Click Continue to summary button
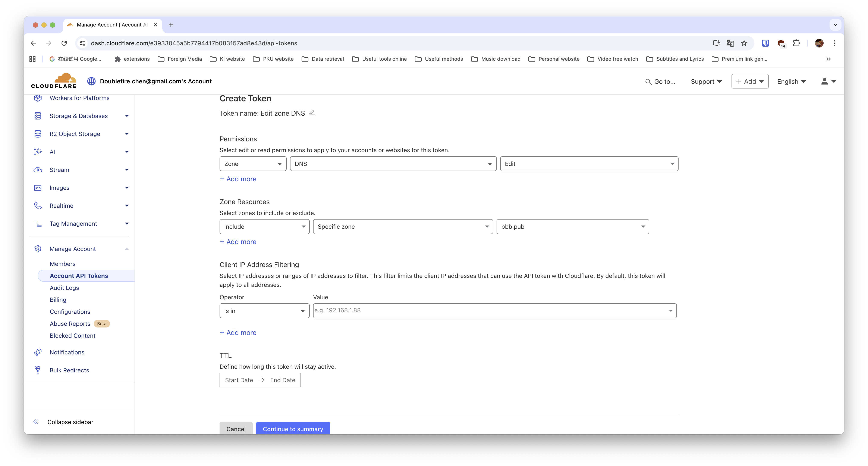868x466 pixels. 293,429
